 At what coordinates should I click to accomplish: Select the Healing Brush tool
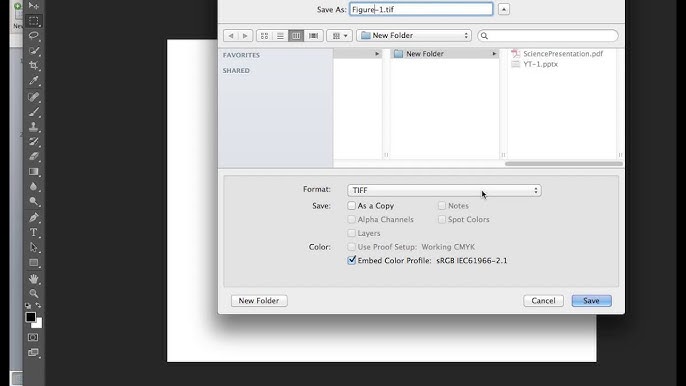point(34,97)
